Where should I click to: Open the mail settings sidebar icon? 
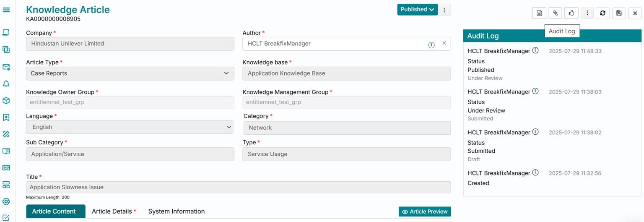click(x=6, y=67)
